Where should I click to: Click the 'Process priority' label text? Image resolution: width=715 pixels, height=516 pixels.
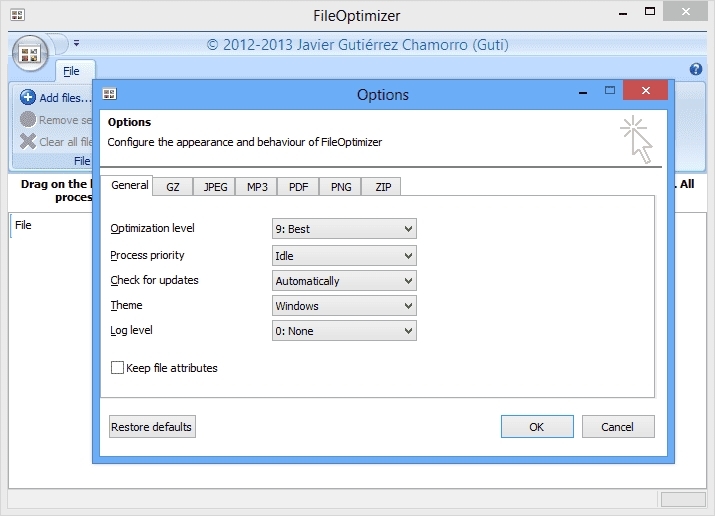(x=147, y=255)
